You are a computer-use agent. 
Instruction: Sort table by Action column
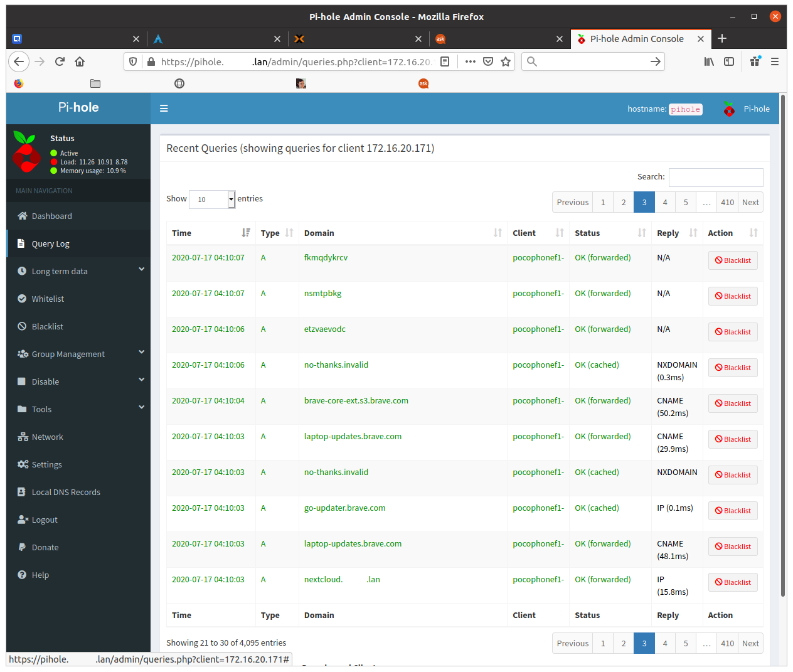click(x=733, y=233)
